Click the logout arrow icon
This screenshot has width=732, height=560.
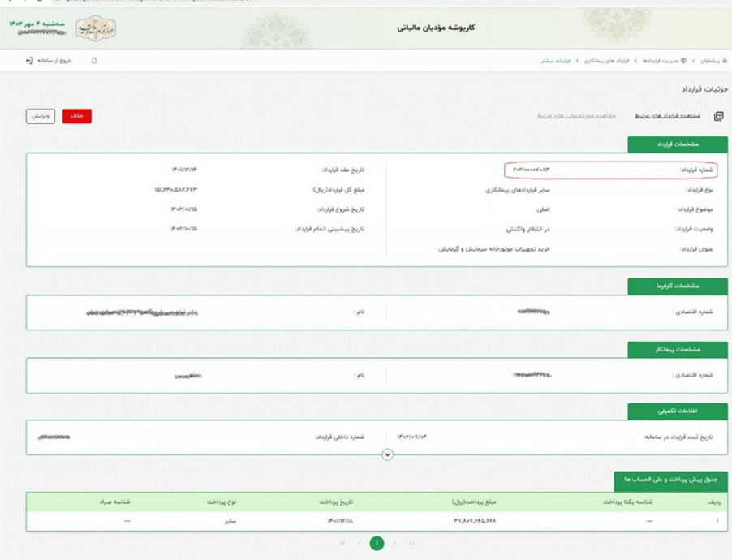29,61
